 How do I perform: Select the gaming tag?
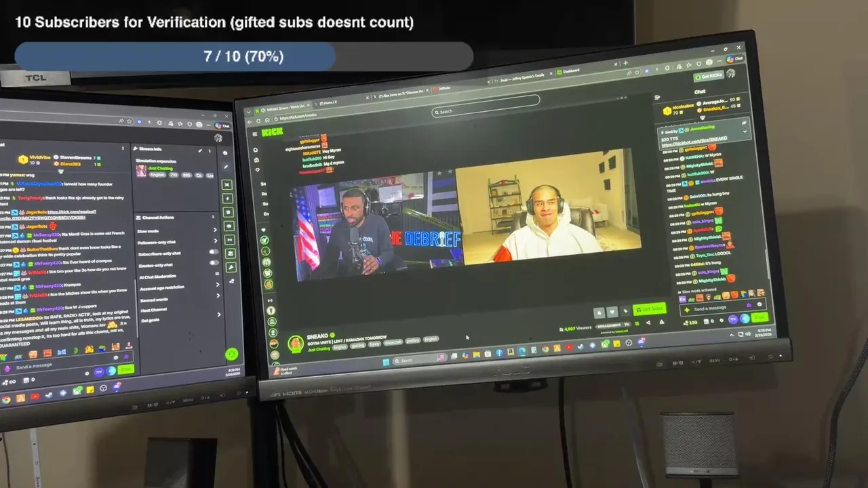358,346
